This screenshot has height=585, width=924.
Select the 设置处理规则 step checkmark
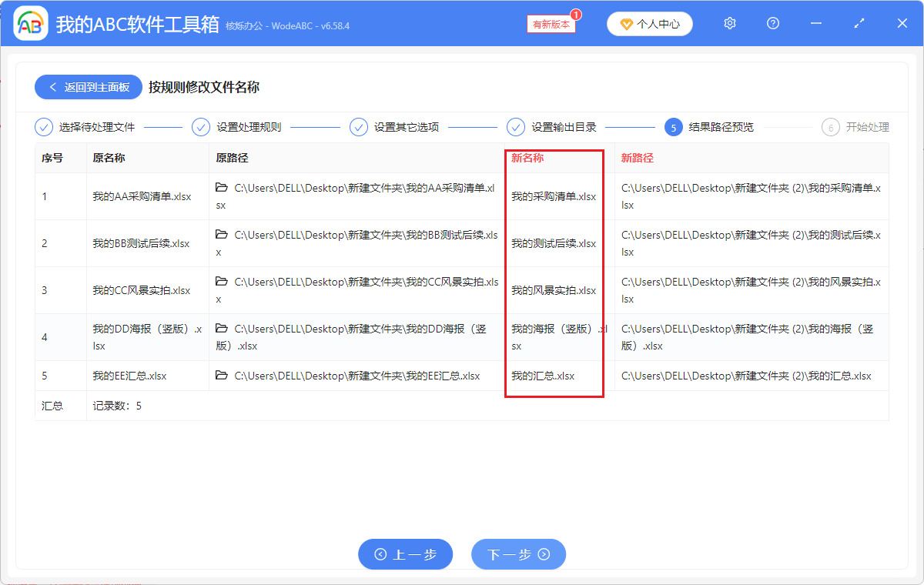pos(201,126)
